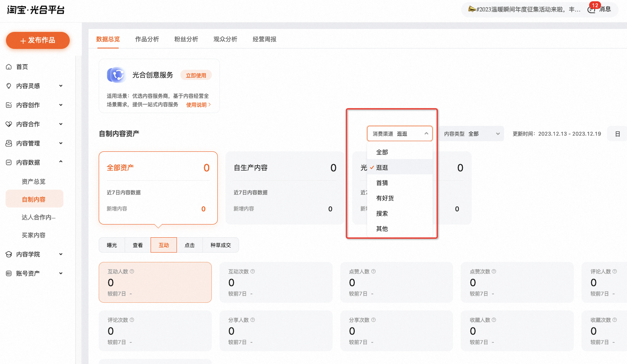
Task: Select 全部 in the channel dropdown list
Action: click(x=400, y=152)
